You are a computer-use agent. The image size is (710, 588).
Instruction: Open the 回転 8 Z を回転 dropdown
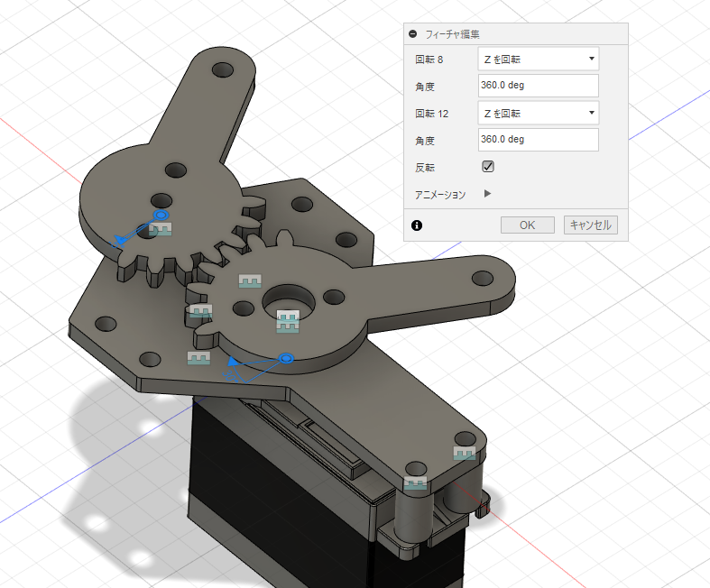[539, 59]
